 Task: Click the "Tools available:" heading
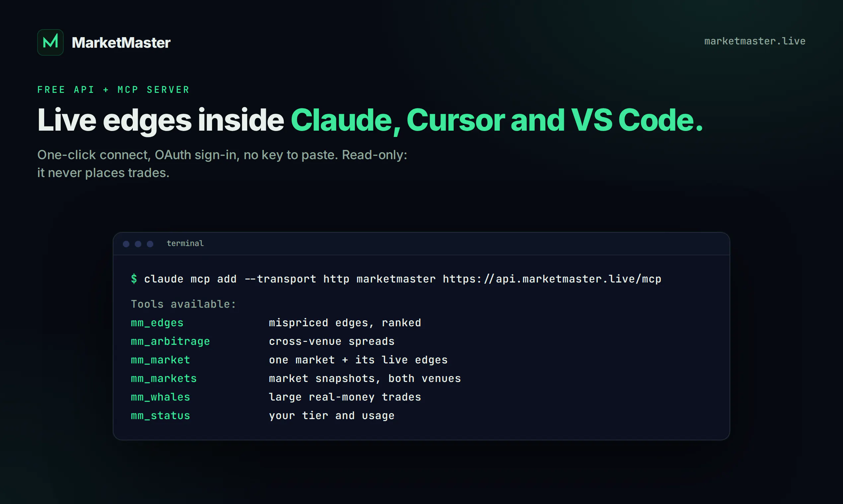184,304
